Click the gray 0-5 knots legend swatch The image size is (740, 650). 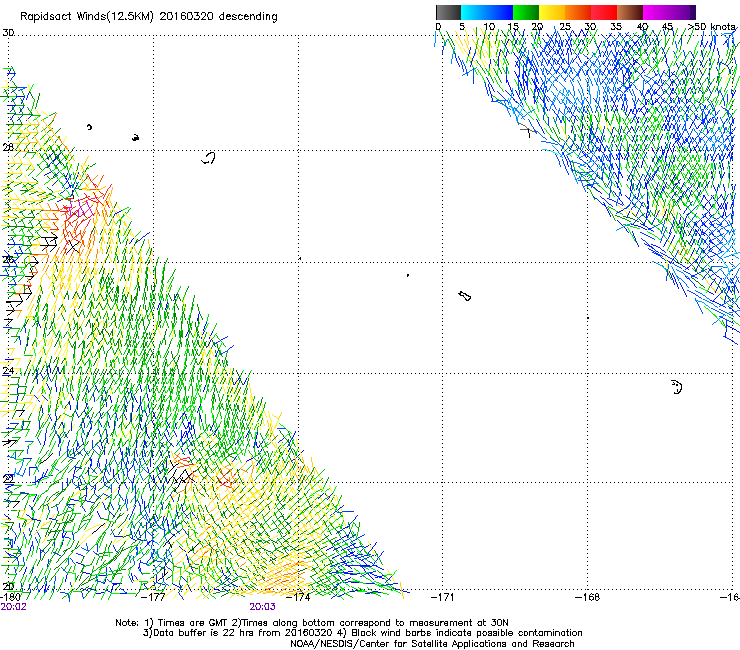point(448,12)
